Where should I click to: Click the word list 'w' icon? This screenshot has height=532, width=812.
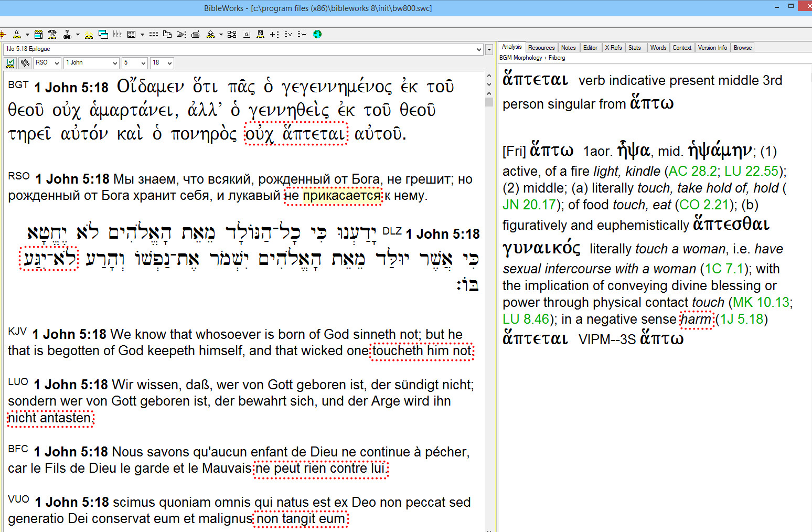point(302,35)
